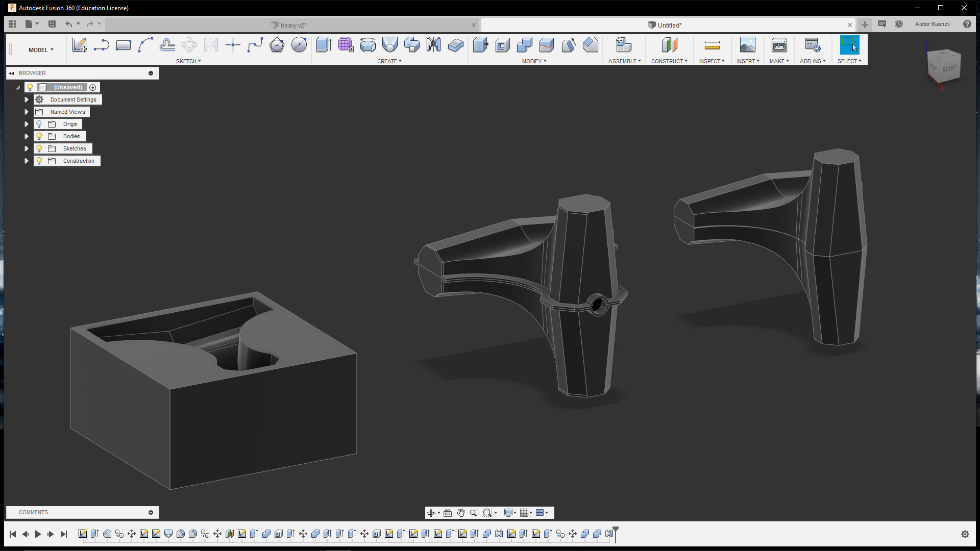Click the Measure icon under Inspect
Screen dimensions: 980x551
tap(712, 45)
